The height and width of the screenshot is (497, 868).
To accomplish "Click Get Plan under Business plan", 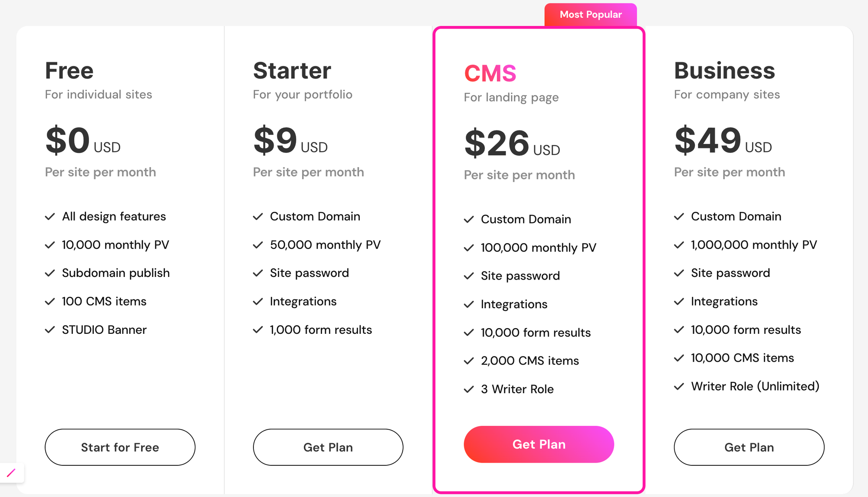I will click(x=749, y=447).
